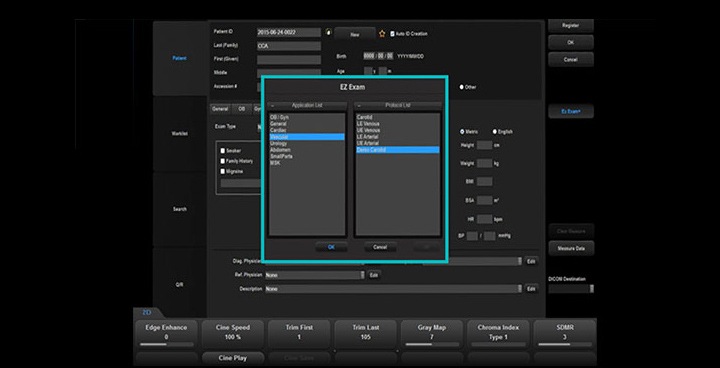
Task: Switch to the General tab
Action: (x=220, y=109)
